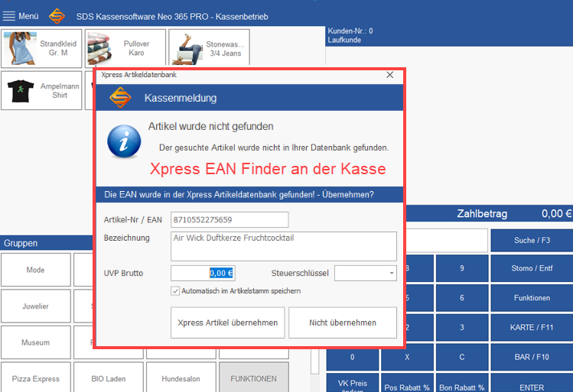The width and height of the screenshot is (573, 392).
Task: Click the Kassenmeldung header logo icon
Action: [x=120, y=98]
